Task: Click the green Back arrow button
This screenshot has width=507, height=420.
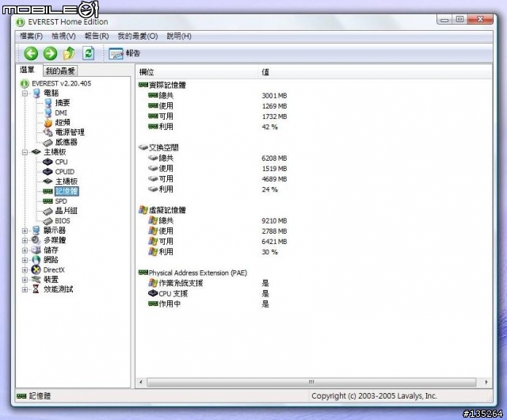Action: 31,53
